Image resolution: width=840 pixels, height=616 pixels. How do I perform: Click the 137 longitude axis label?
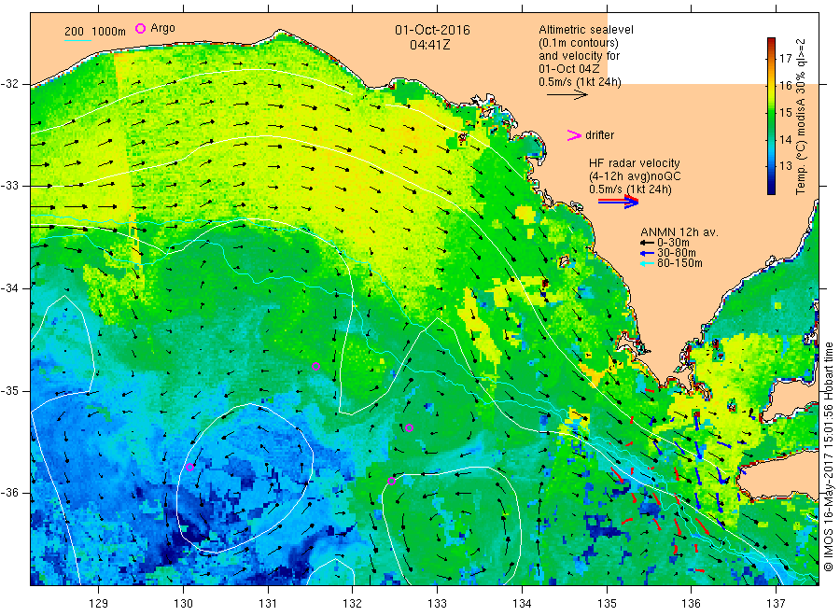(x=776, y=603)
